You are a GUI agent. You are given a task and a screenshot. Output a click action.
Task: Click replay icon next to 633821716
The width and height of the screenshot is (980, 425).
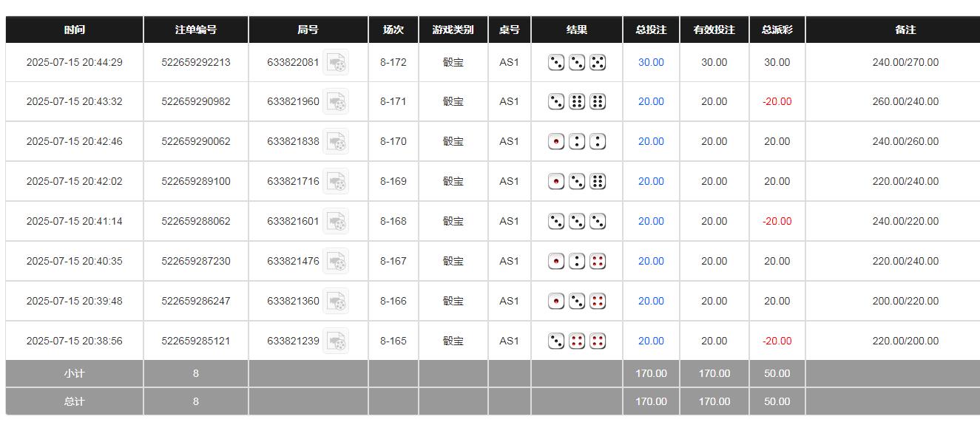[x=336, y=182]
